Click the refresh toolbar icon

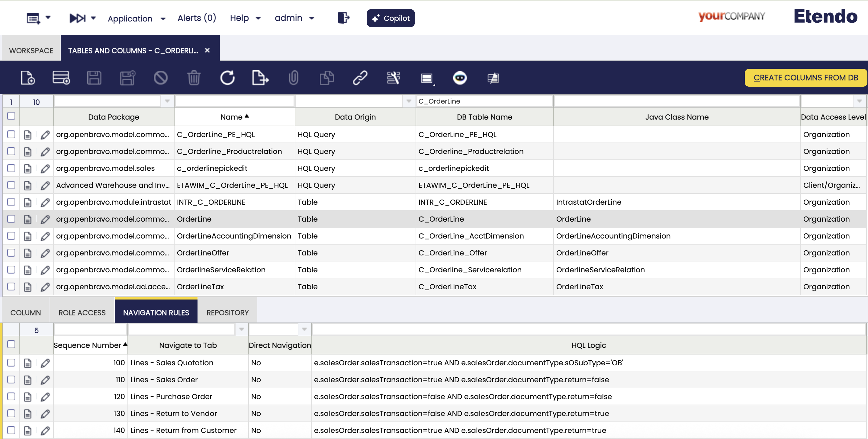[227, 78]
